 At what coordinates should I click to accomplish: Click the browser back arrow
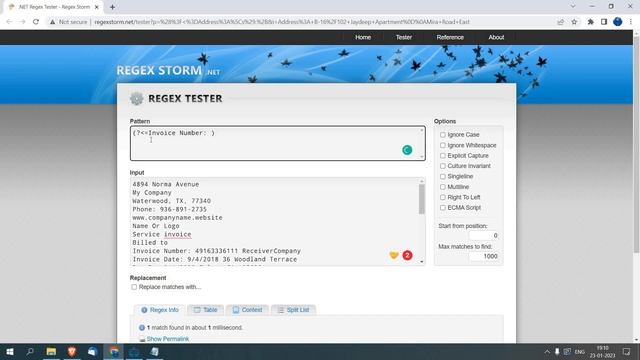[x=9, y=22]
